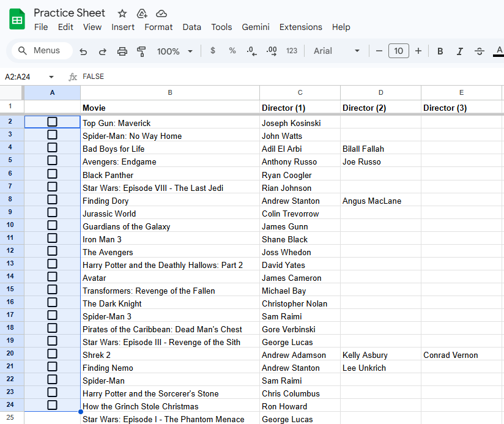This screenshot has height=424, width=504.
Task: Click the font size box showing 10
Action: pyautogui.click(x=399, y=51)
